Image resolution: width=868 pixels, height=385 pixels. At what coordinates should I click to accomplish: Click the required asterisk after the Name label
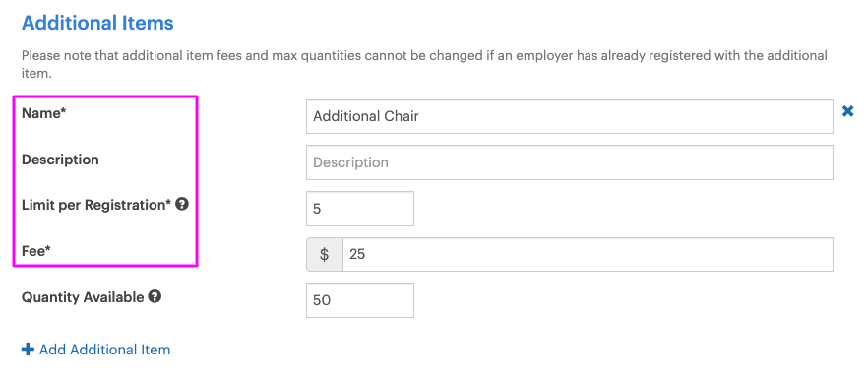click(x=63, y=113)
